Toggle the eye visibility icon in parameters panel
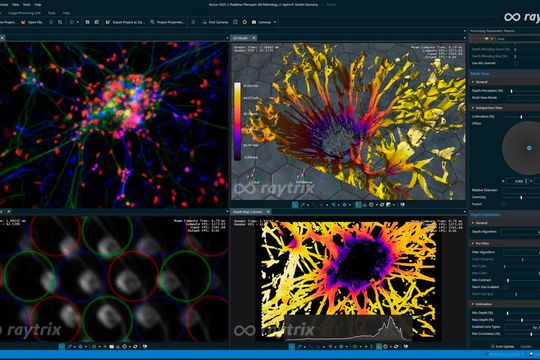The height and width of the screenshot is (360, 540). click(x=487, y=39)
